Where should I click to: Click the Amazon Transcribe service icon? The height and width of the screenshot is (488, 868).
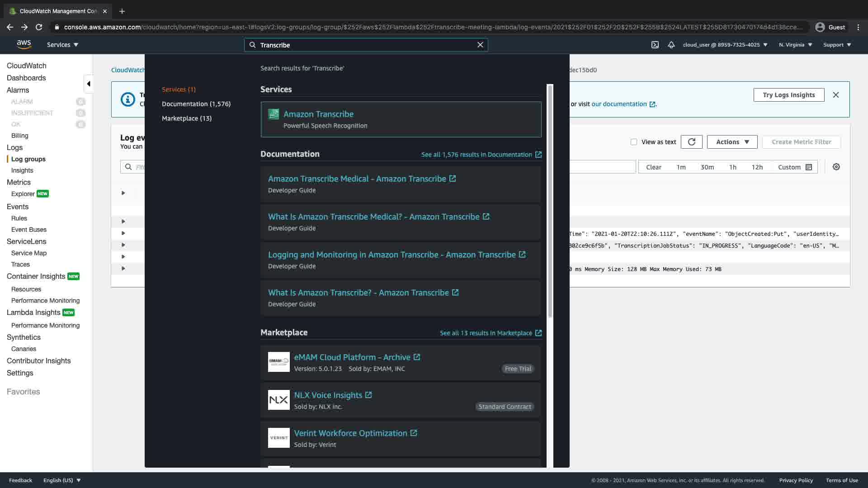pyautogui.click(x=274, y=114)
